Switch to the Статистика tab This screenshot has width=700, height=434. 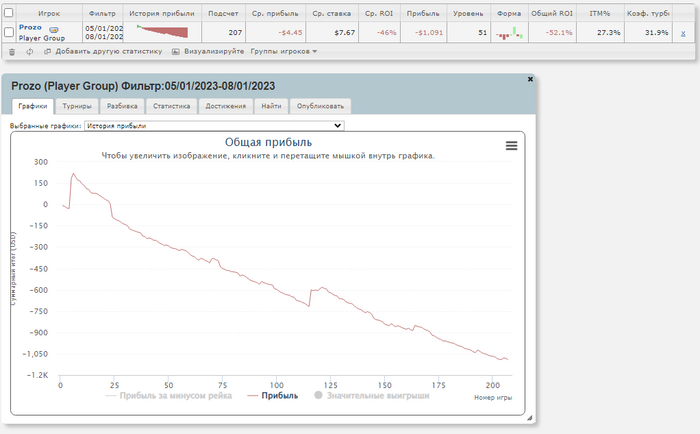pos(171,106)
